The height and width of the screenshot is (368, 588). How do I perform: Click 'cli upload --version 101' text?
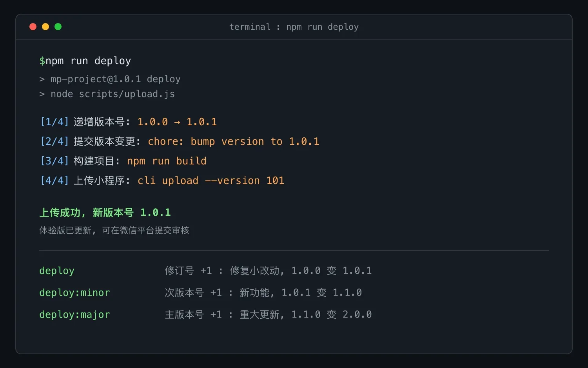tap(211, 180)
